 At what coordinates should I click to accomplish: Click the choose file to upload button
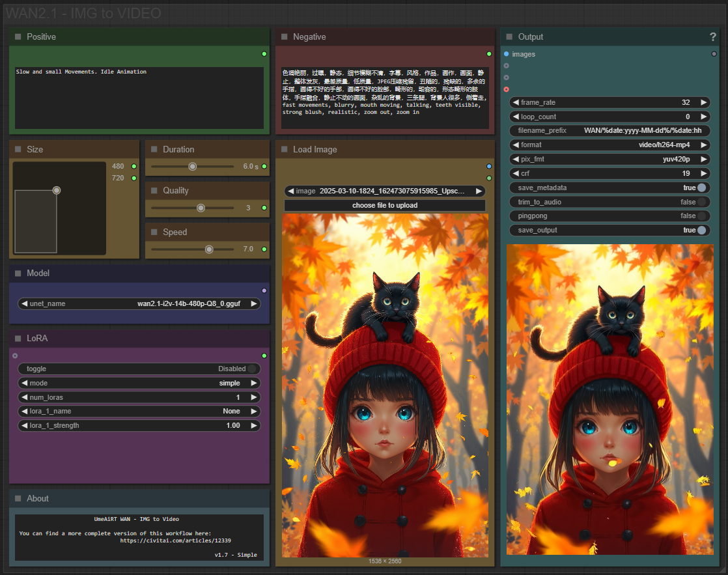click(385, 205)
